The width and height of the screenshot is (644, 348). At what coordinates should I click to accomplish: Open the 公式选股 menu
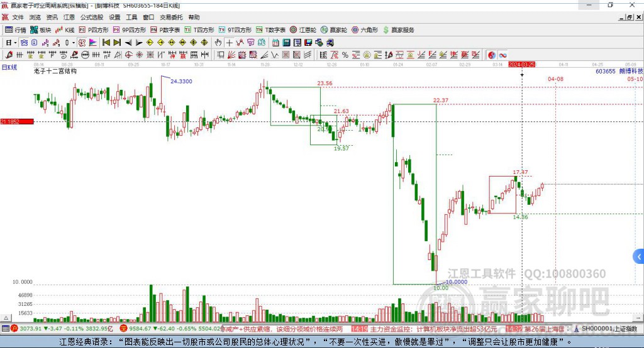coord(92,17)
